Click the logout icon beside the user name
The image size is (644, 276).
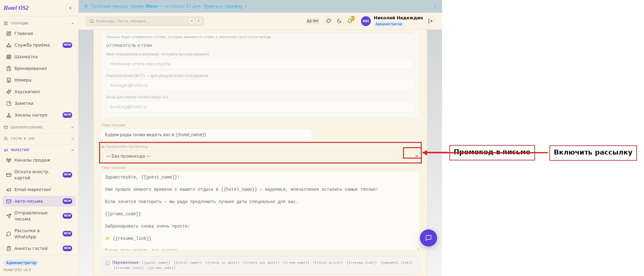(x=430, y=21)
